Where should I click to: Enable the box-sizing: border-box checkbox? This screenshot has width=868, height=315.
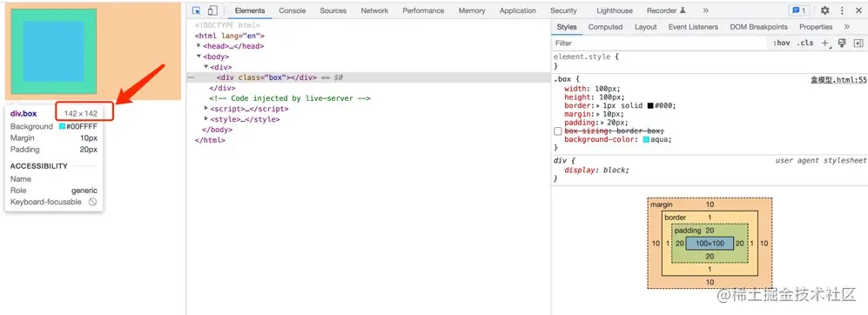click(557, 131)
